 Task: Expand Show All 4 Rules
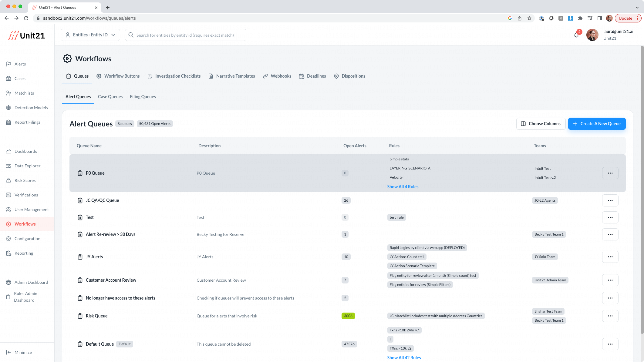(x=403, y=187)
